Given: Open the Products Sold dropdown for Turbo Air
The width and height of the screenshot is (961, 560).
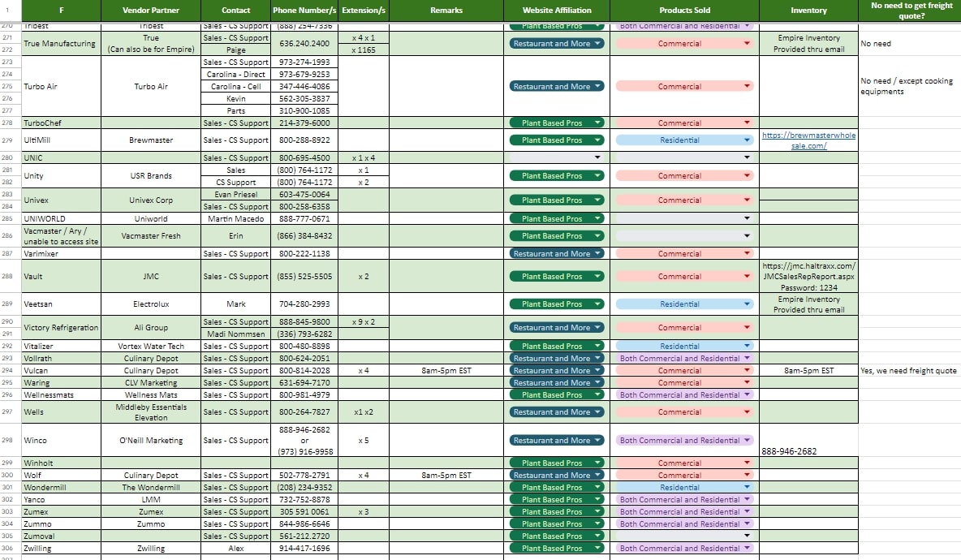Looking at the screenshot, I should click(684, 86).
